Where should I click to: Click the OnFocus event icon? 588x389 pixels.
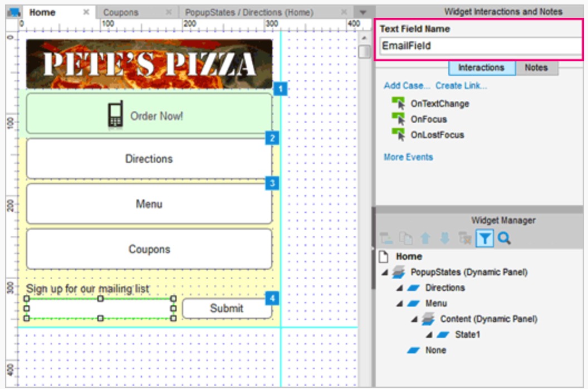tap(398, 119)
